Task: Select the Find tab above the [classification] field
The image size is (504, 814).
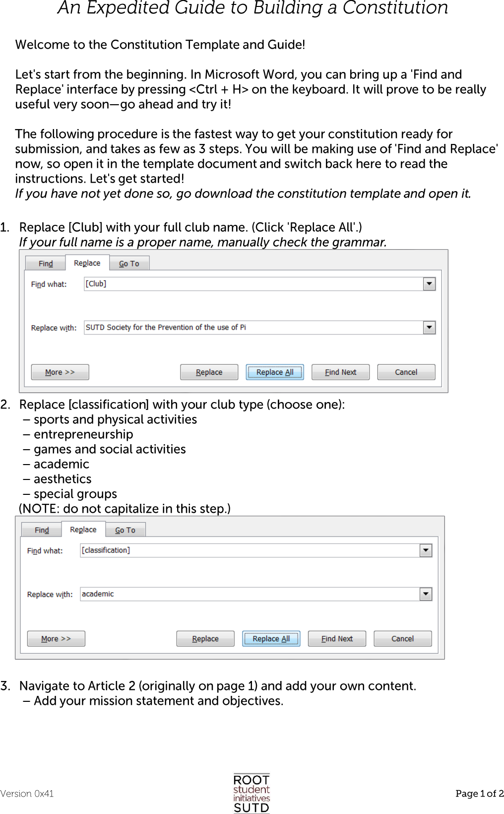Action: [42, 530]
